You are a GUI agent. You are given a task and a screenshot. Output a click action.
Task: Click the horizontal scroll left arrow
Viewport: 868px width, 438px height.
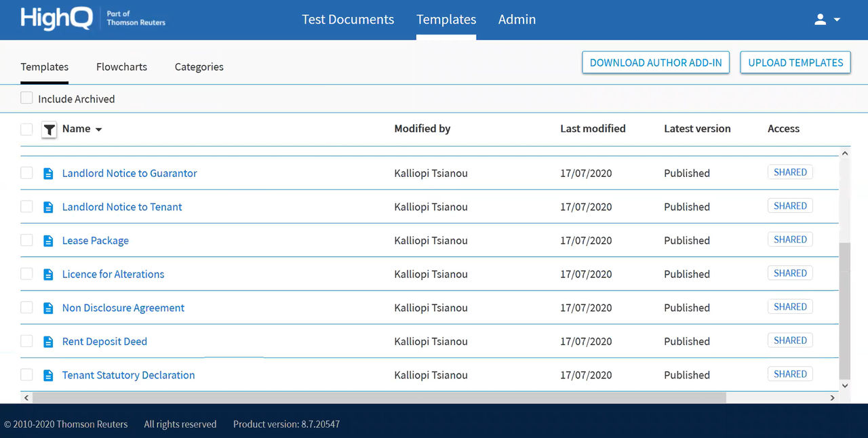coord(26,398)
